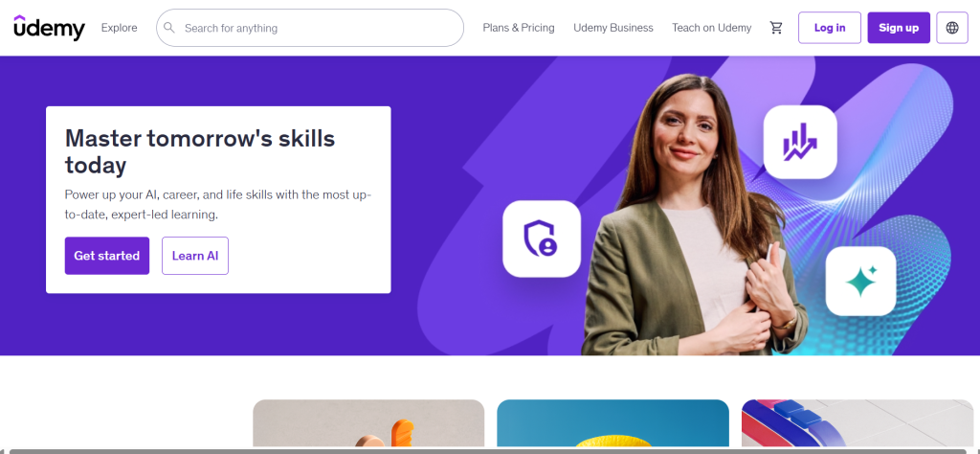This screenshot has height=454, width=980.
Task: Click the teal sparkle AI icon tile
Action: (x=860, y=281)
